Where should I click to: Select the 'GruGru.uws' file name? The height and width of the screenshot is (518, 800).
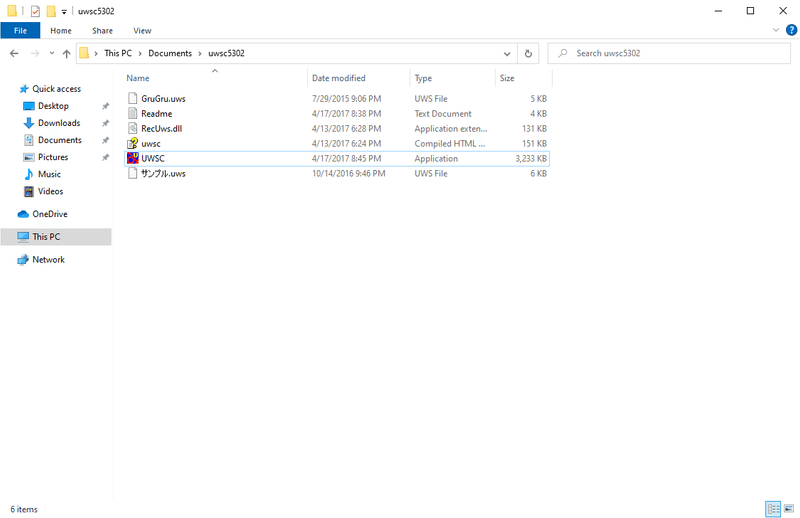click(163, 98)
